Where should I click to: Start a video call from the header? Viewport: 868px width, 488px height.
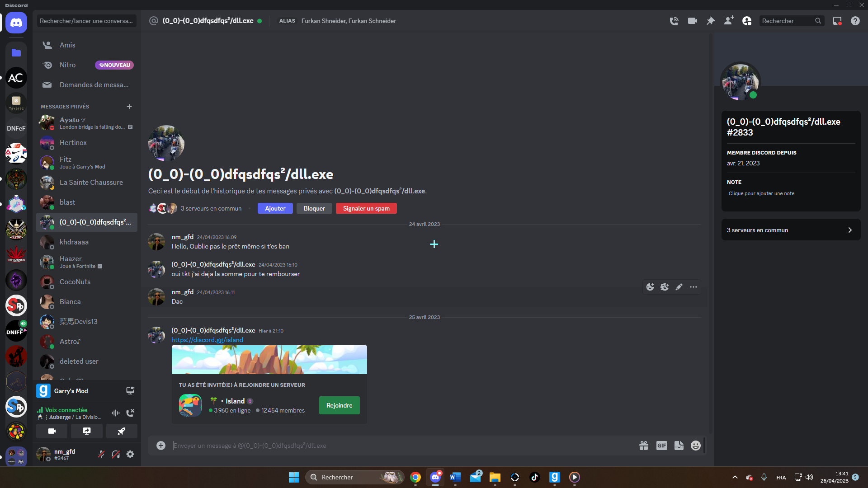coord(692,21)
